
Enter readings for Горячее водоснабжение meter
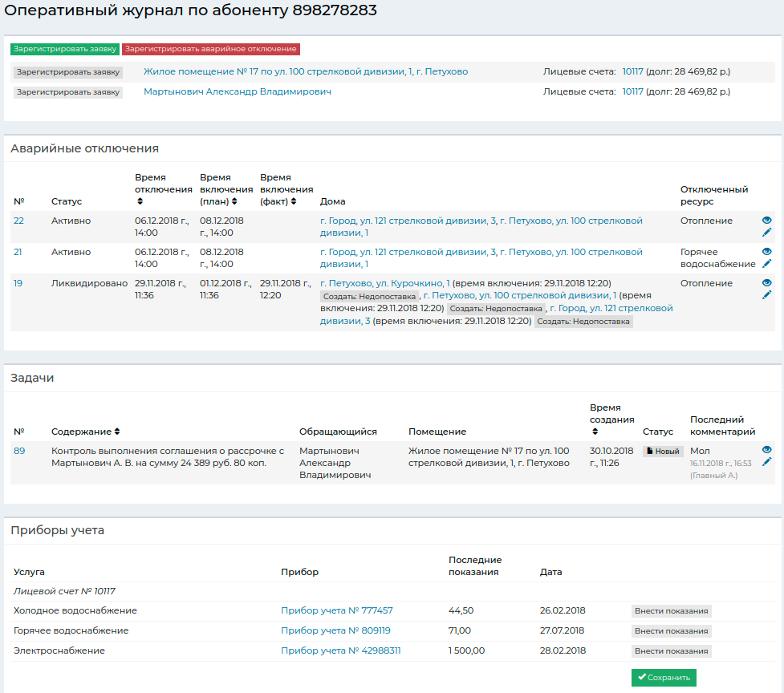[x=671, y=631]
